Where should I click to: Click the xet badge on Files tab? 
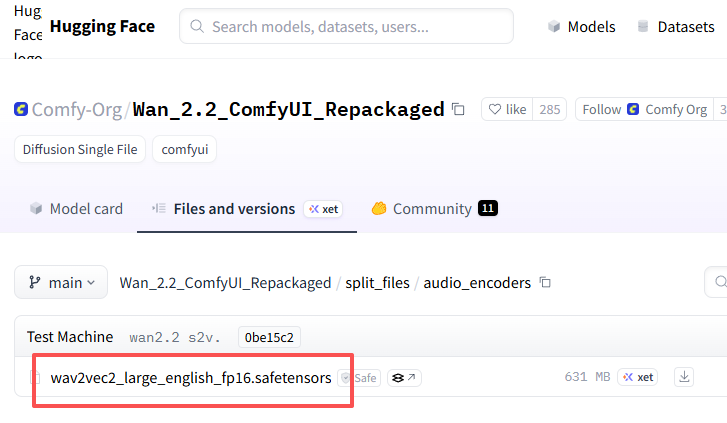tap(324, 209)
